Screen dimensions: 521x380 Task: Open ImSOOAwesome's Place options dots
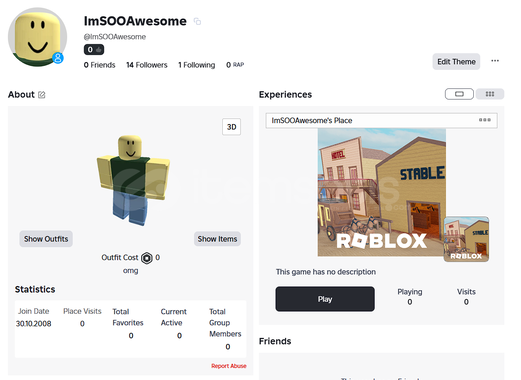pos(485,120)
